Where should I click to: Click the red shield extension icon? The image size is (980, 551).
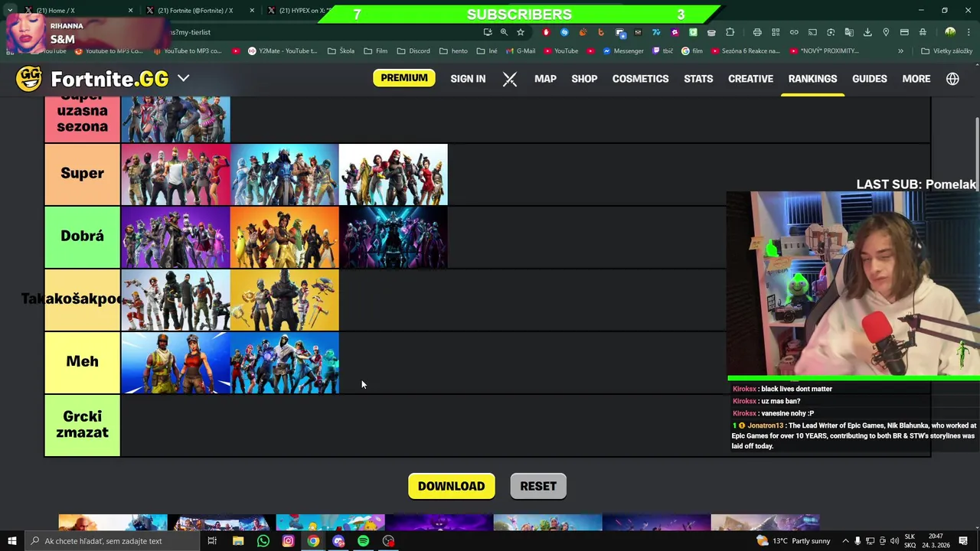tap(546, 32)
